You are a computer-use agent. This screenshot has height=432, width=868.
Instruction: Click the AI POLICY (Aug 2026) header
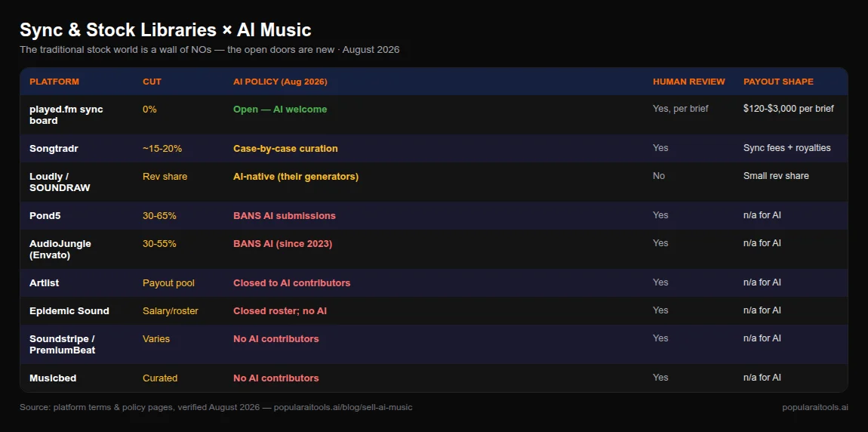tap(280, 82)
